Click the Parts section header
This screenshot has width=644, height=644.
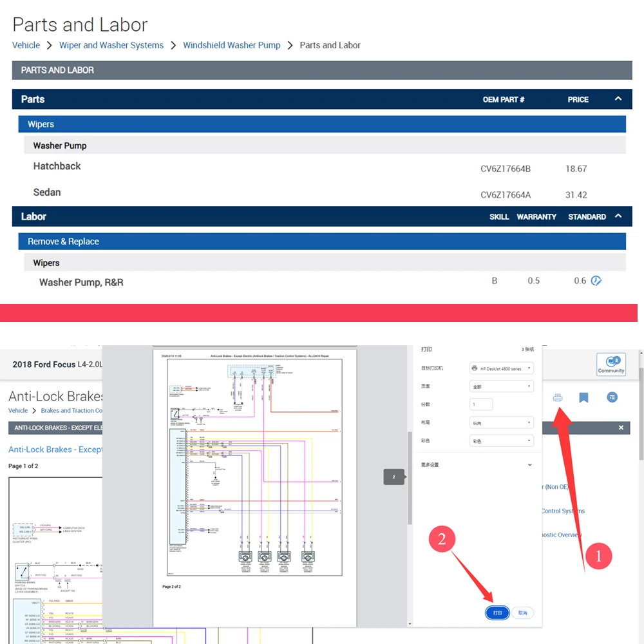pos(322,99)
